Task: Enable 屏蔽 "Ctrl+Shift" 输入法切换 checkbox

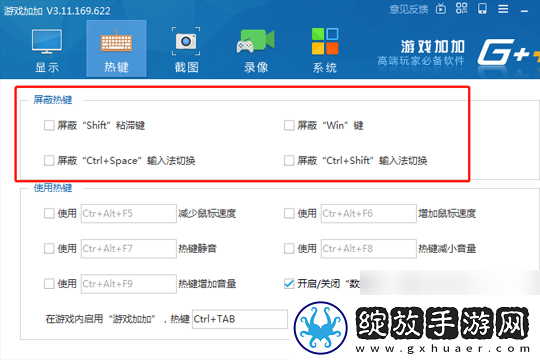Action: [289, 161]
